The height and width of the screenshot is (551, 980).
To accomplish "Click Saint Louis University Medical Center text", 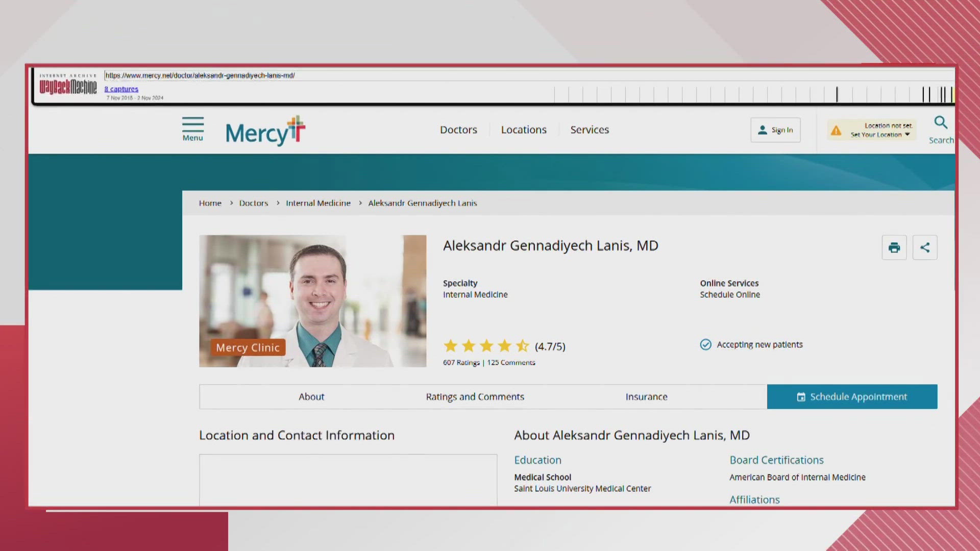I will click(582, 488).
